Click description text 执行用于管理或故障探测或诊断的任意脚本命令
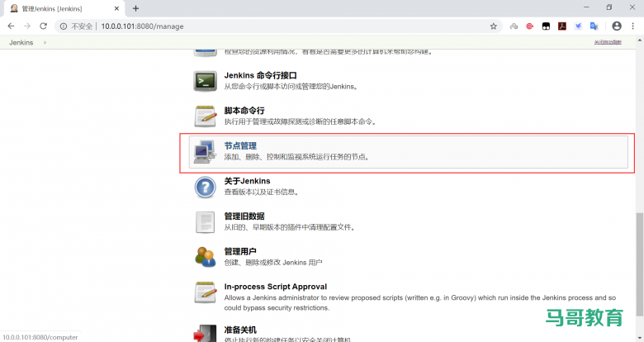The width and height of the screenshot is (644, 342). tap(301, 121)
